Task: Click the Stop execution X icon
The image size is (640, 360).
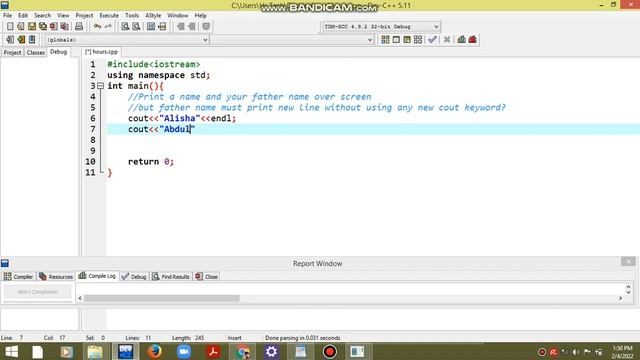Action: [x=447, y=40]
